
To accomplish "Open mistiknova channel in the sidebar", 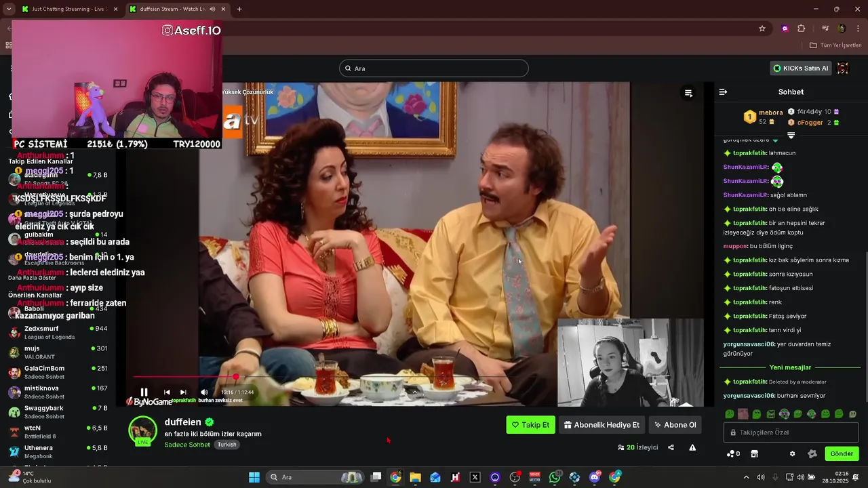I will (x=58, y=392).
